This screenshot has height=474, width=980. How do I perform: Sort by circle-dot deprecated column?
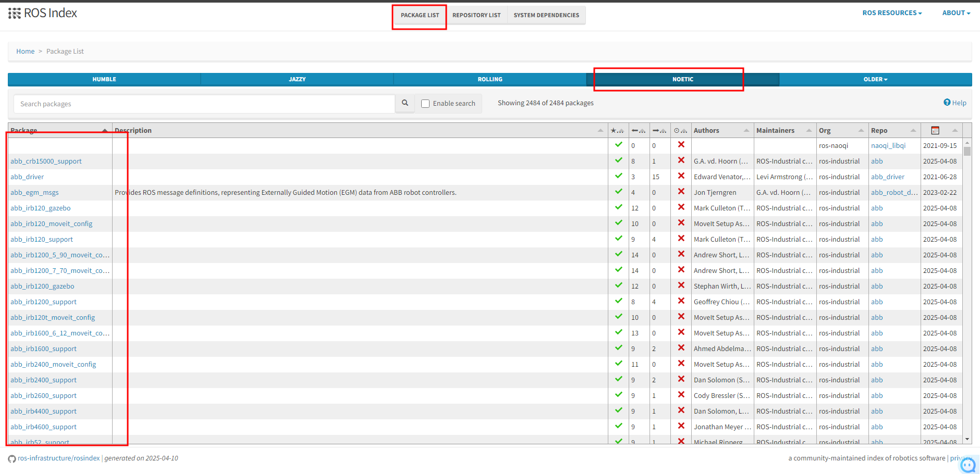coord(680,130)
